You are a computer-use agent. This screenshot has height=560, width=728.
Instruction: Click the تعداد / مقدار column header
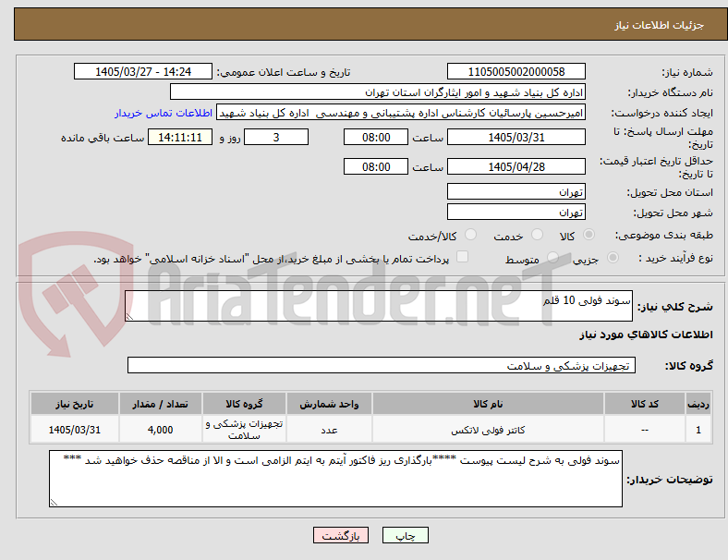tap(160, 404)
